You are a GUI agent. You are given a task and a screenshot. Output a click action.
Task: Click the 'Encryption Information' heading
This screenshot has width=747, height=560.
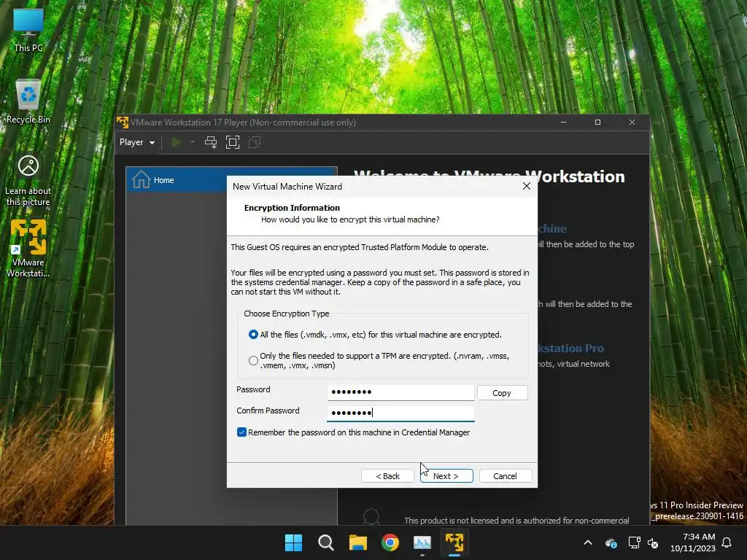click(x=292, y=208)
